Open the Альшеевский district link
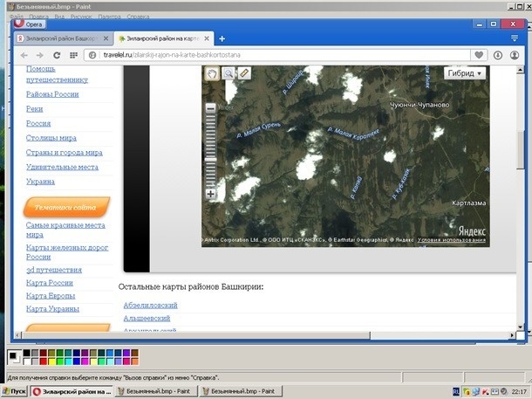This screenshot has width=532, height=399. click(147, 318)
